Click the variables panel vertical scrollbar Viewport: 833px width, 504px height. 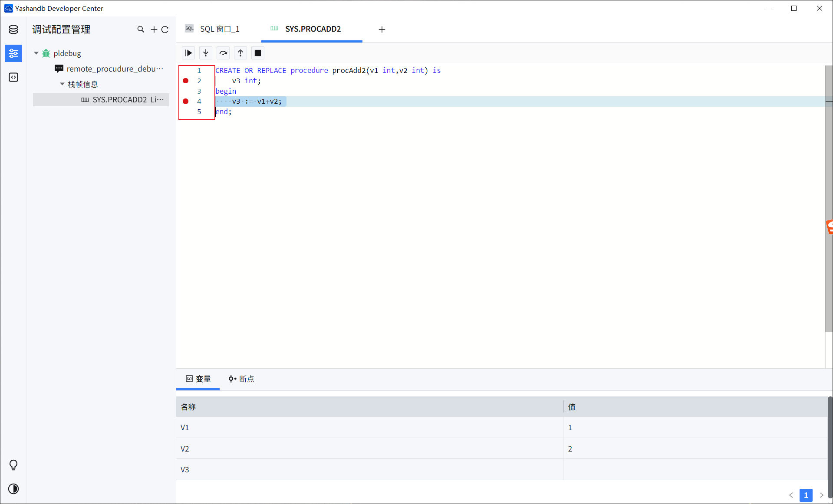click(x=830, y=447)
